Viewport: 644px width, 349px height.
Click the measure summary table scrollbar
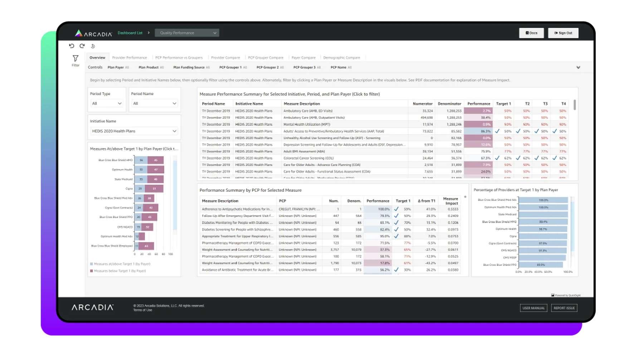575,105
